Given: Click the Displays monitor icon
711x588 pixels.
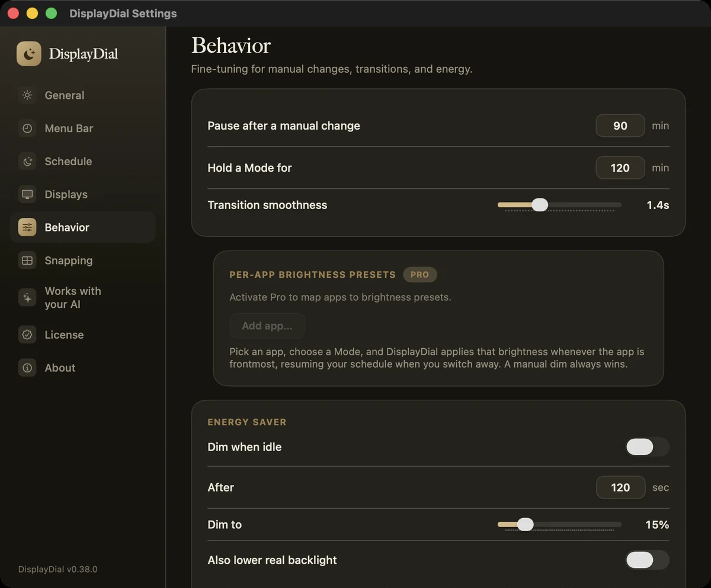Looking at the screenshot, I should pyautogui.click(x=27, y=194).
